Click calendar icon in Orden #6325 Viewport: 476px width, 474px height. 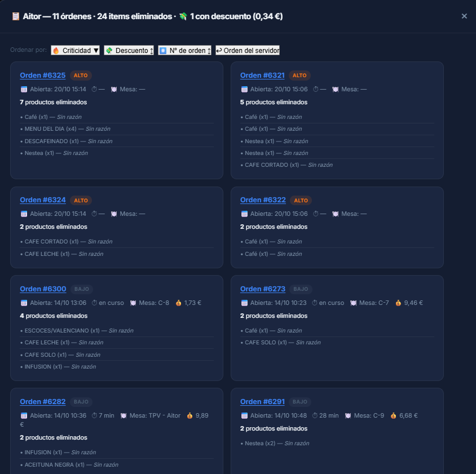coord(24,89)
